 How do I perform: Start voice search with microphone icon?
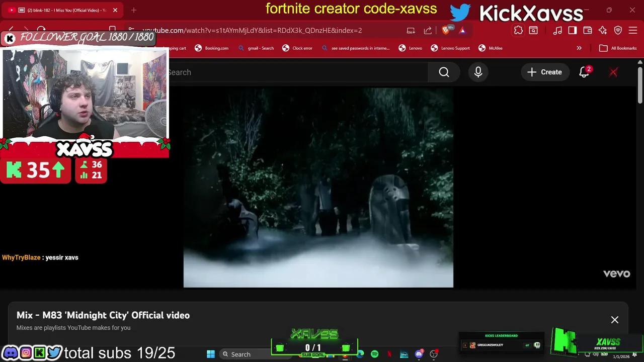(478, 72)
